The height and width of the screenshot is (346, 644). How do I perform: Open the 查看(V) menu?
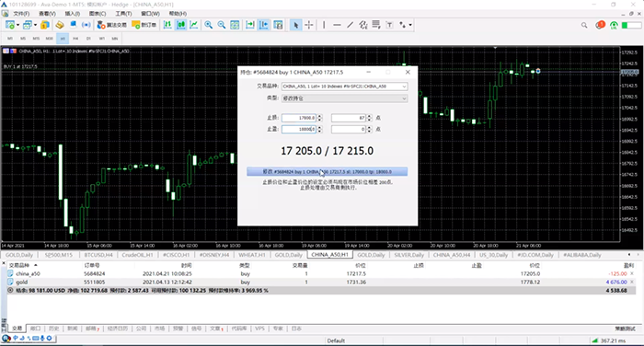[47, 14]
